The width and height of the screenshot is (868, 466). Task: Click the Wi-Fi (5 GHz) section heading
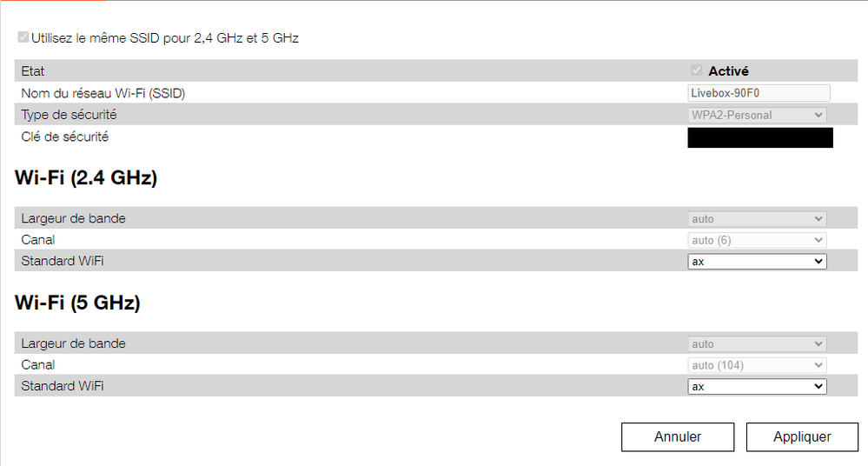77,303
